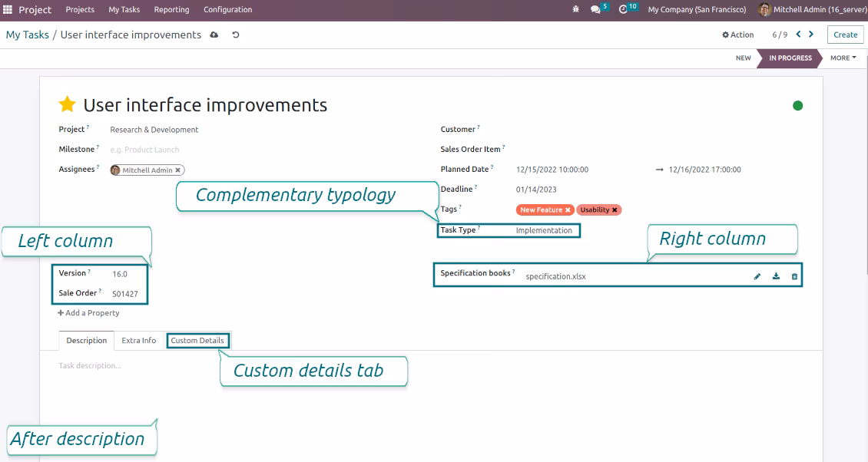Click the Assignees field label
The height and width of the screenshot is (462, 868).
[x=76, y=170]
